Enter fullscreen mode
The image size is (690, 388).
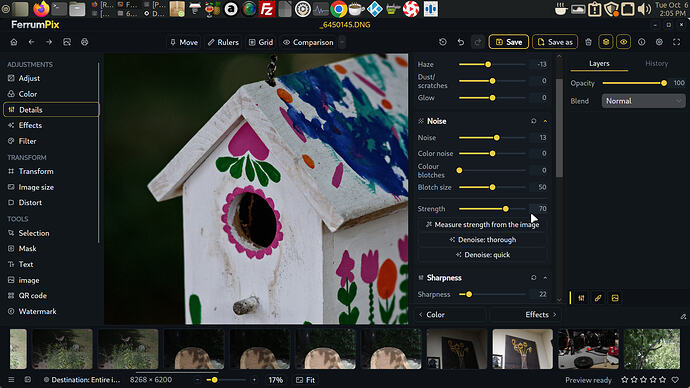(677, 42)
